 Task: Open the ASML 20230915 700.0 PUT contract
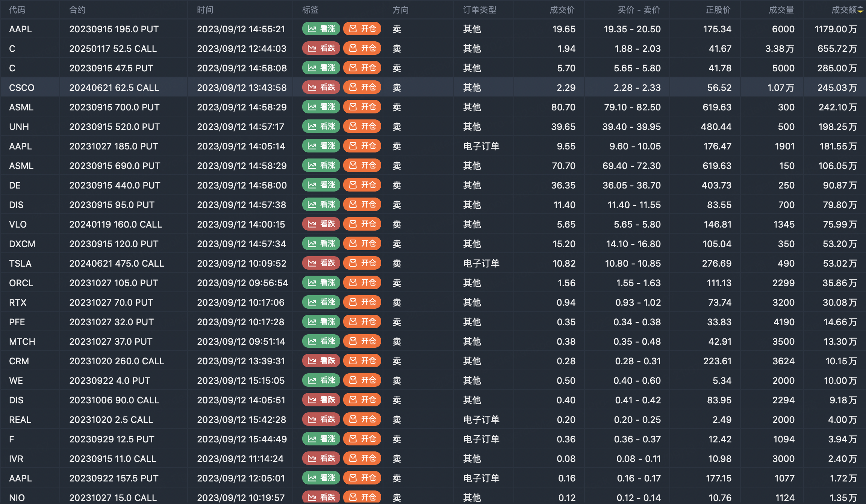coord(114,107)
